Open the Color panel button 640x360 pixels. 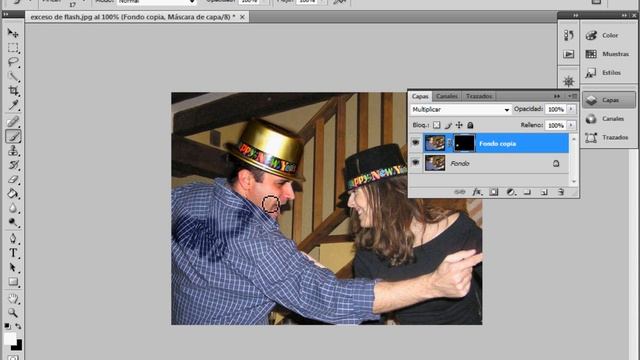(x=609, y=36)
